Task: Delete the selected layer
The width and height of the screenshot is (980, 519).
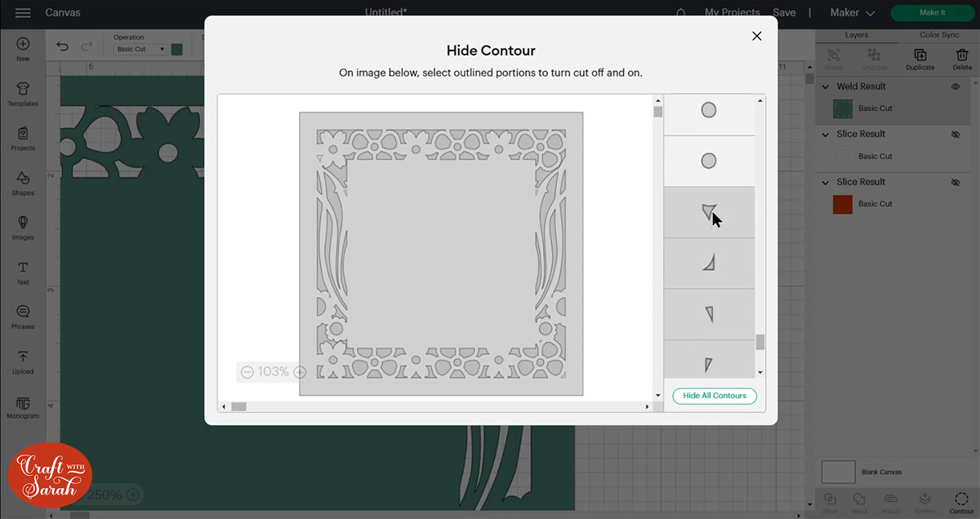Action: tap(962, 60)
